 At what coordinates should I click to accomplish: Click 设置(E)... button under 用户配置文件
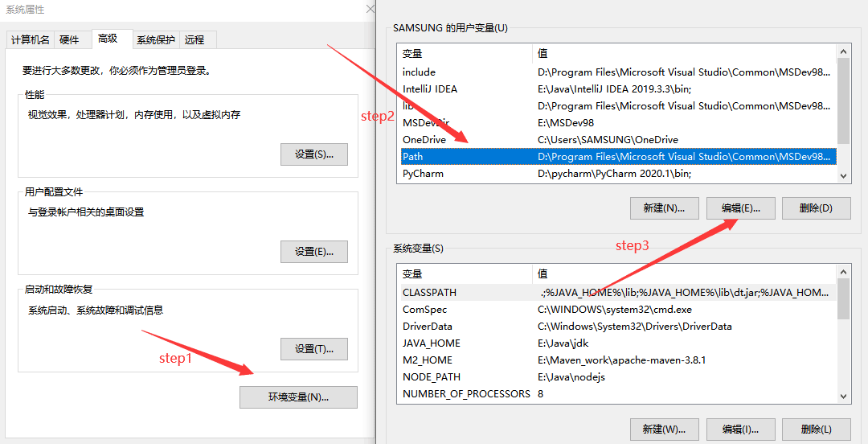click(x=314, y=252)
